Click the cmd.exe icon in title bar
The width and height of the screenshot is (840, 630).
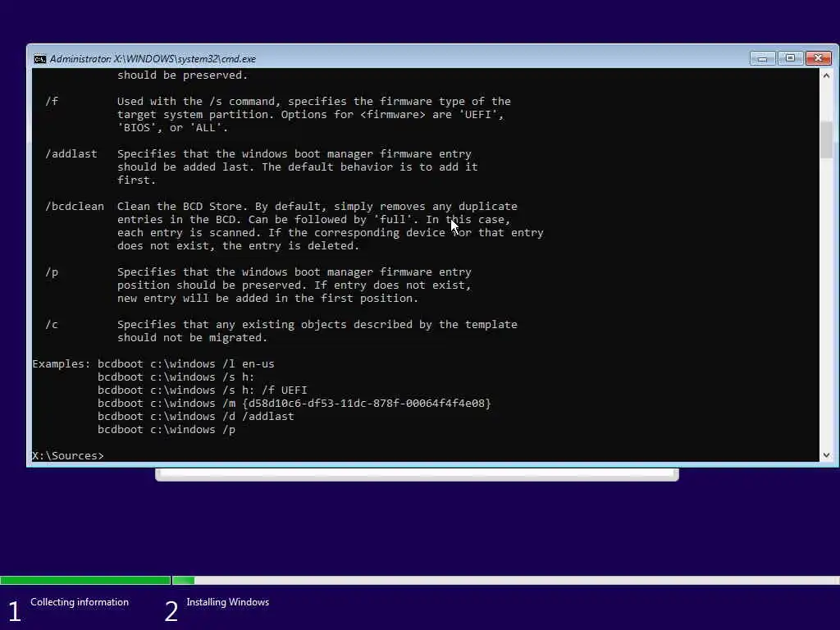[x=39, y=59]
